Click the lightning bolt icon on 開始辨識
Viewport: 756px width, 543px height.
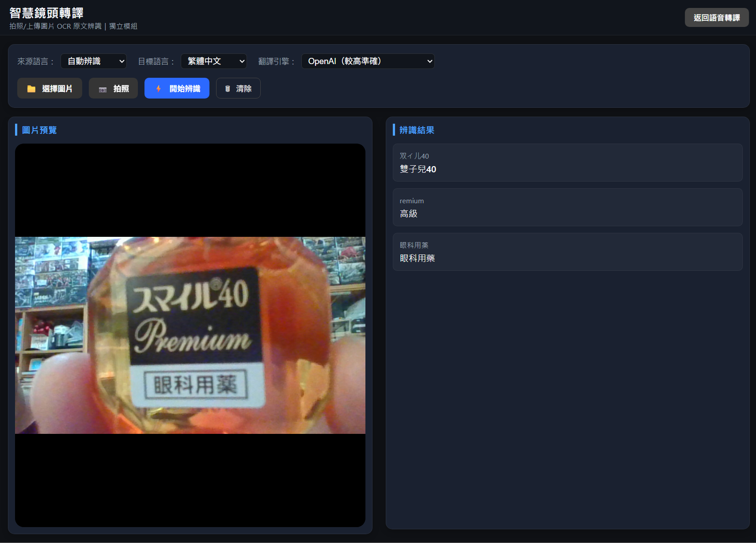[159, 89]
